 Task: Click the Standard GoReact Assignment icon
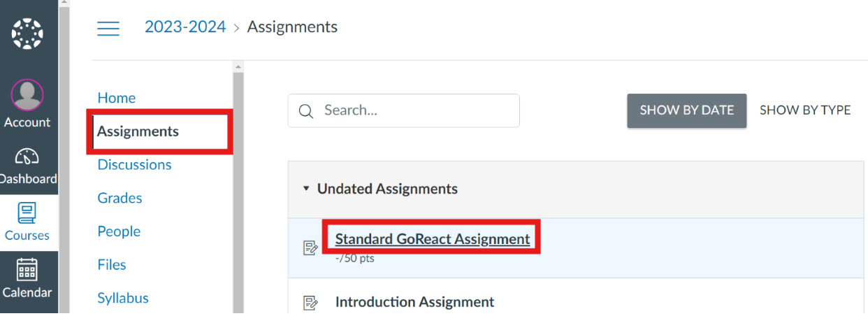[x=310, y=247]
